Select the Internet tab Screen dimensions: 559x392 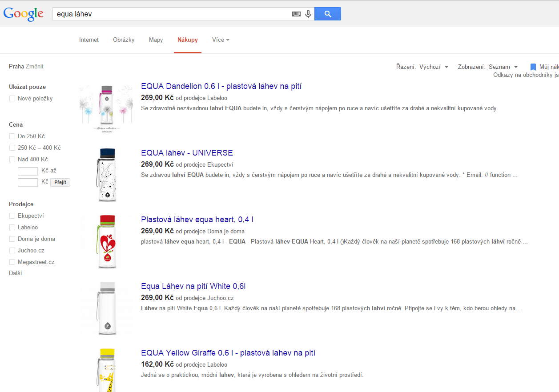tap(88, 40)
